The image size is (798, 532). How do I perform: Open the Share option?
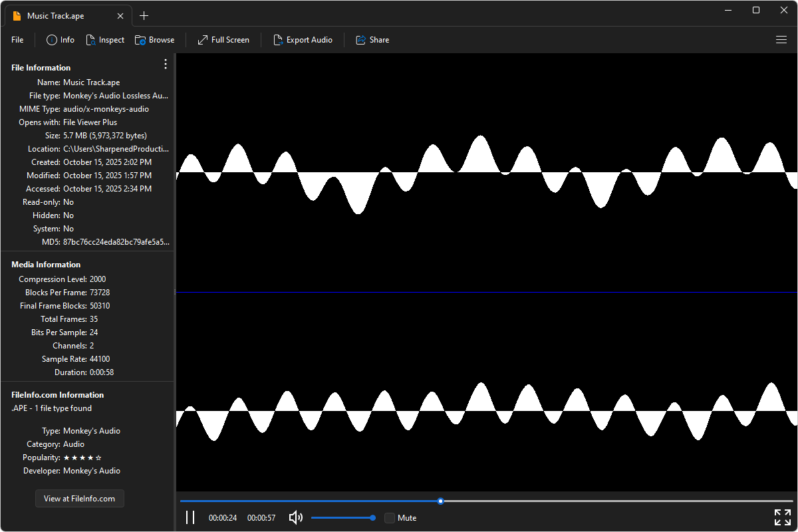click(361, 40)
